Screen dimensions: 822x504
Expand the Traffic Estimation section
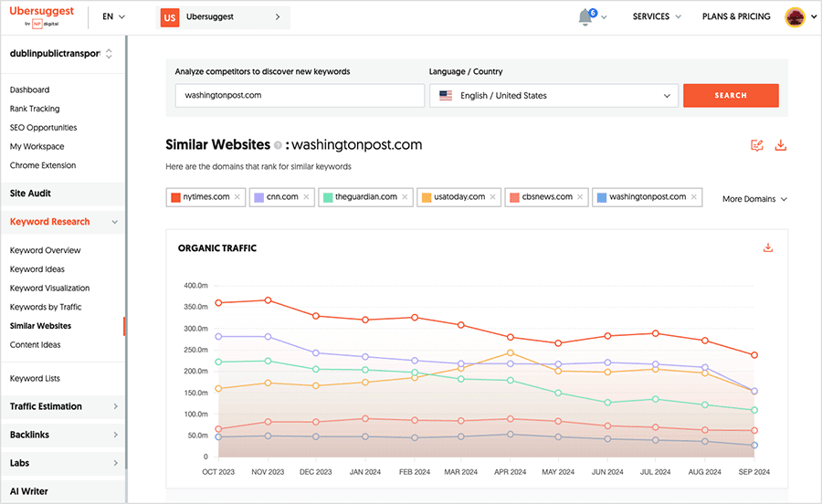coord(115,406)
